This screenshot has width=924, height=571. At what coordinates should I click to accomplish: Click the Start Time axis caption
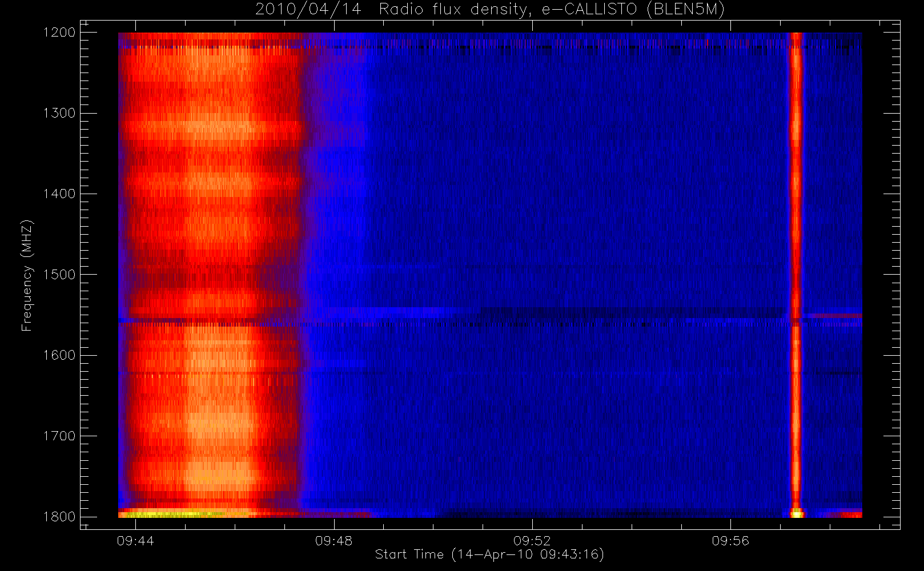(489, 554)
